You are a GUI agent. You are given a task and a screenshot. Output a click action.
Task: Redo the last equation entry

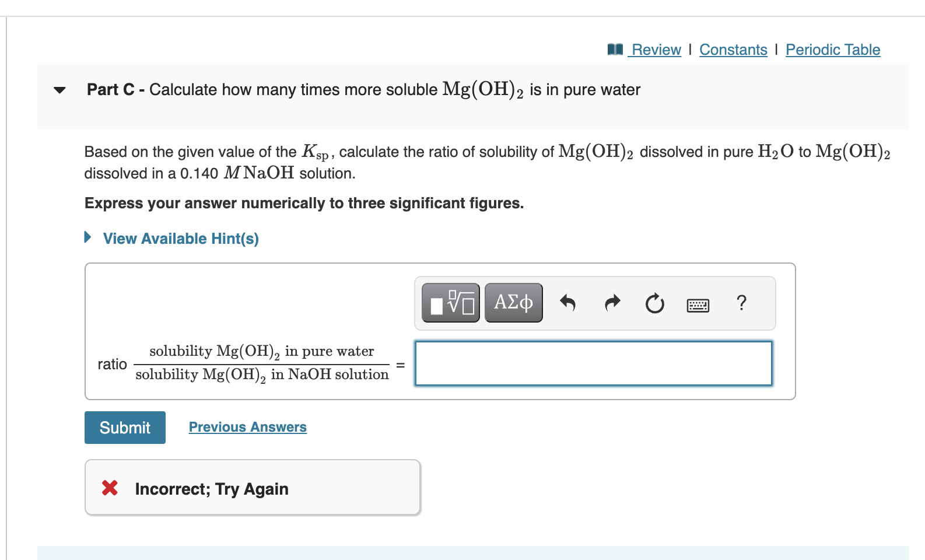[611, 303]
